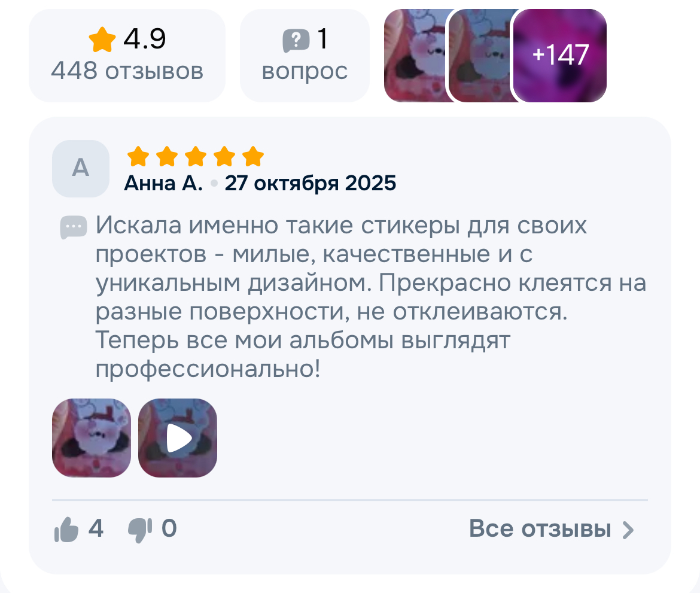This screenshot has width=700, height=593.
Task: Open the 1 вопрос card
Action: pyautogui.click(x=305, y=56)
